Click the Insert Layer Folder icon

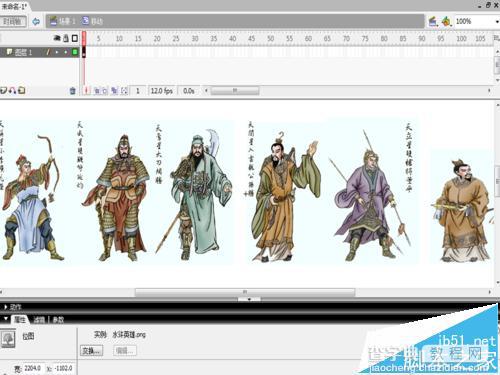22,90
